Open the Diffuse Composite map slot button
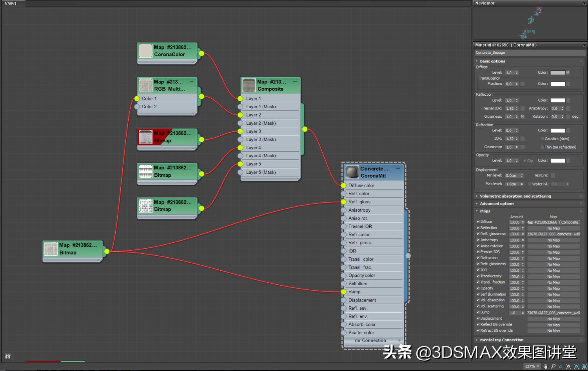The image size is (588, 371). (x=554, y=222)
